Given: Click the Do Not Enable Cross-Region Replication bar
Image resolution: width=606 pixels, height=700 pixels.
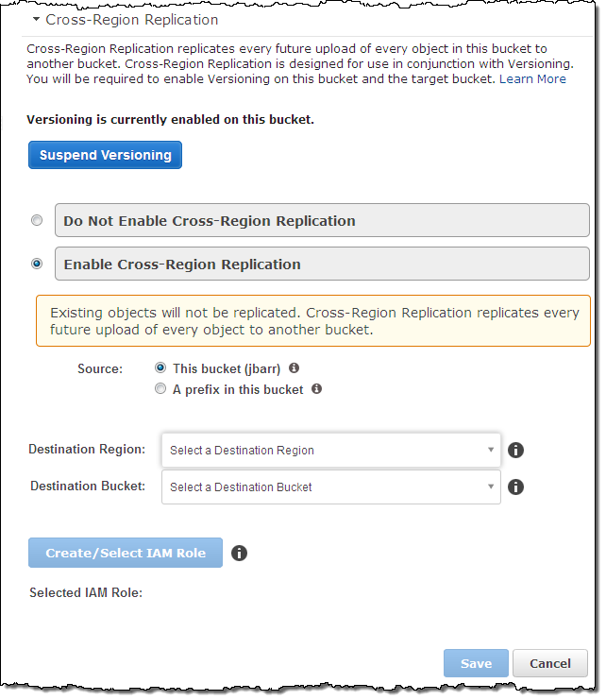Looking at the screenshot, I should click(321, 221).
